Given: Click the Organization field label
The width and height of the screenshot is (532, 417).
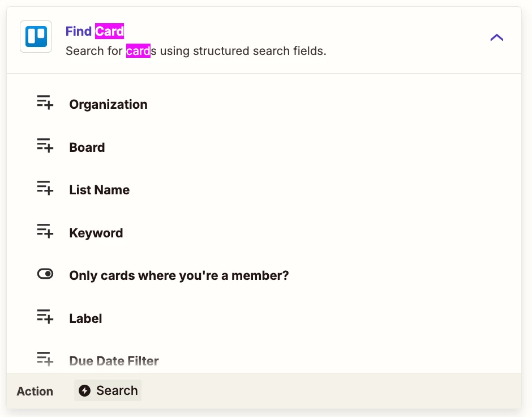Looking at the screenshot, I should [108, 105].
